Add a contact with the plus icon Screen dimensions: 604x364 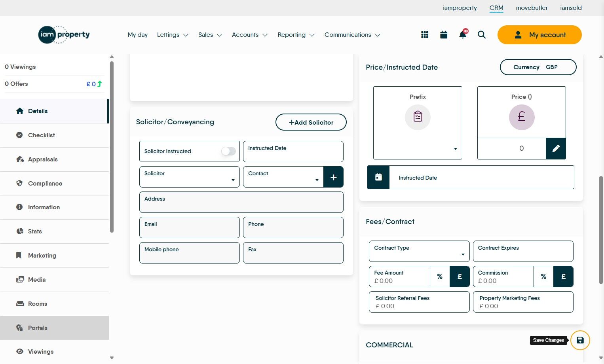(x=334, y=177)
